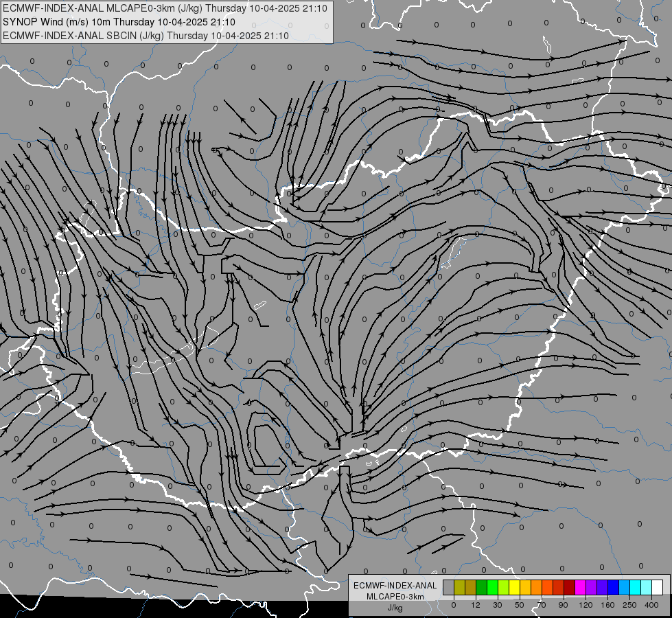Screen dimensions: 672x618
Task: Select the magenta legend swatch
Action: [580, 588]
